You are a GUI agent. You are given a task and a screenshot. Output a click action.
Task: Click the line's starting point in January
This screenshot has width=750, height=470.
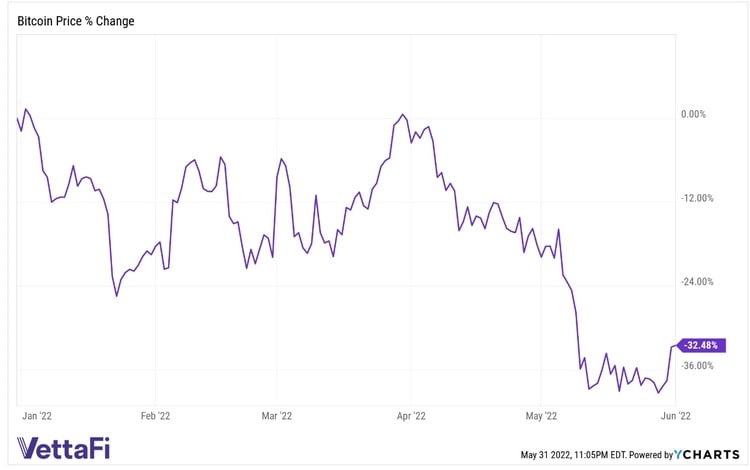[18, 118]
